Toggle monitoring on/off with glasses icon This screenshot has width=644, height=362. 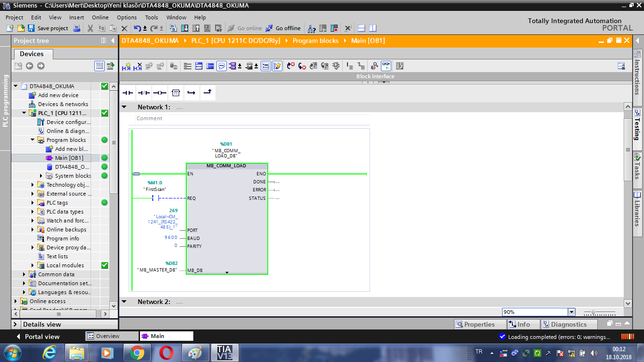(386, 66)
